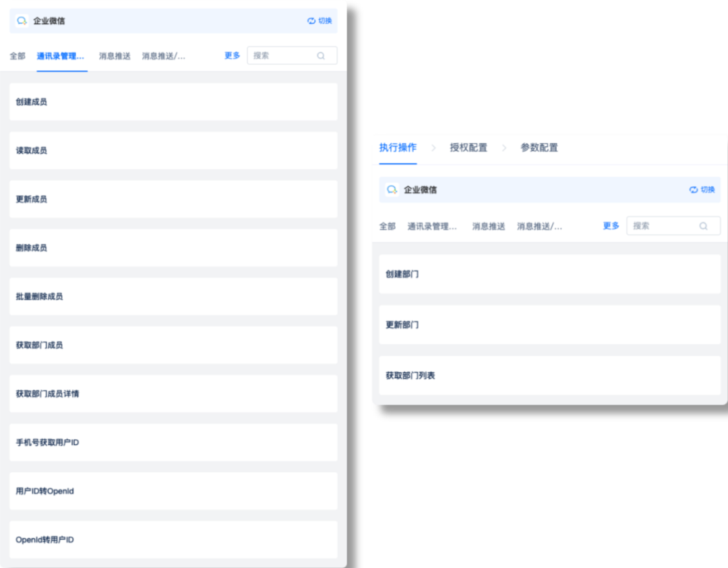Expand 更多 tabs in right panel
Viewport: 728px width, 568px height.
point(611,226)
